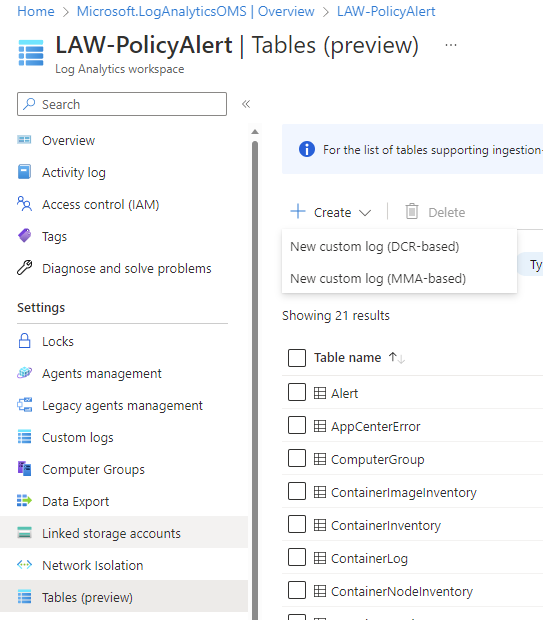
Task: Click the partially visible Ty filter pill
Action: point(531,264)
